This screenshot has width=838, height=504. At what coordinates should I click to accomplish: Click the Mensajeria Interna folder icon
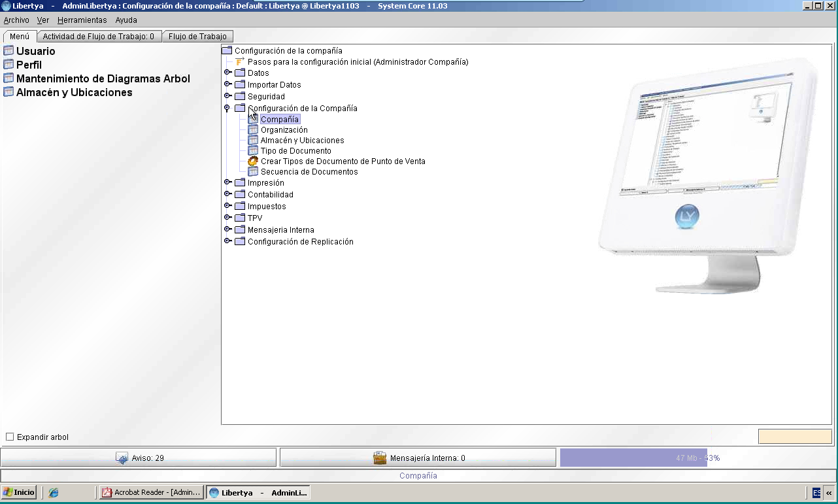click(240, 229)
